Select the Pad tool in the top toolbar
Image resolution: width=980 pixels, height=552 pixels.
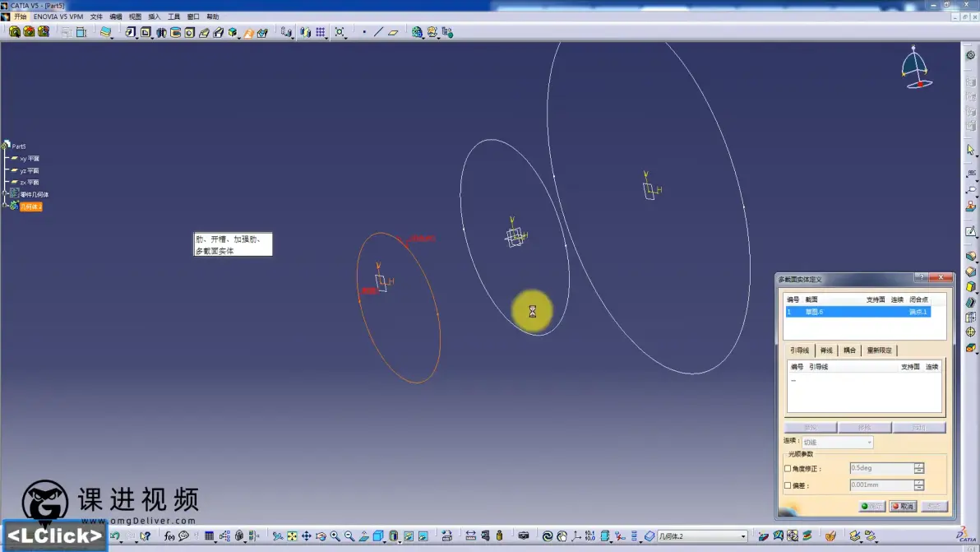point(130,32)
